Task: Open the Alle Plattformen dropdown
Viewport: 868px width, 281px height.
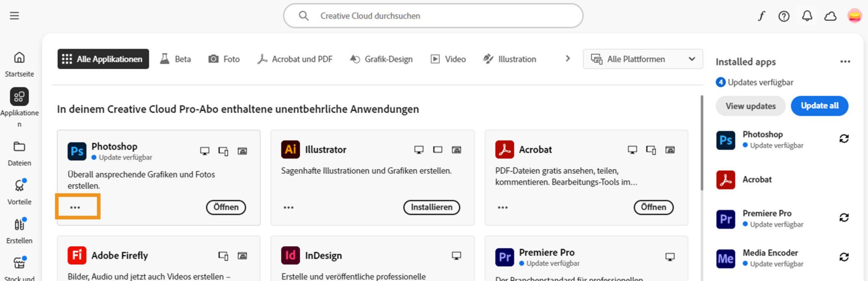Action: 642,59
